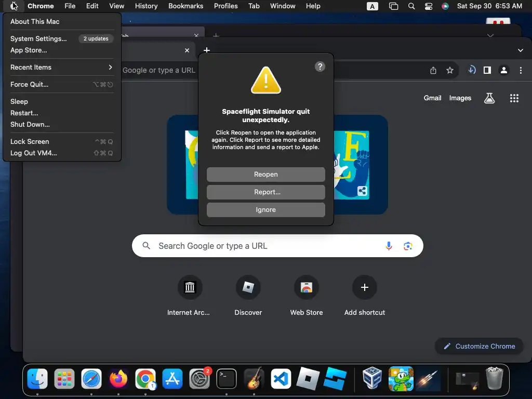The width and height of the screenshot is (532, 399).
Task: Open Roblox Studio dock icon
Action: click(335, 379)
